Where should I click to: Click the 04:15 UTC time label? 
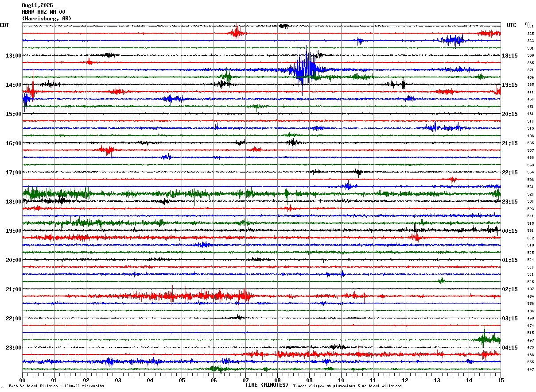(509, 348)
